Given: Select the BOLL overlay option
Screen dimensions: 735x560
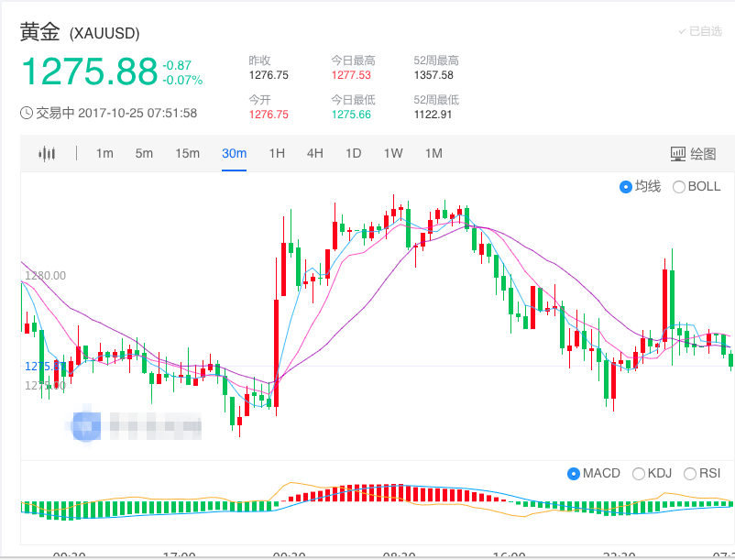Looking at the screenshot, I should (679, 187).
